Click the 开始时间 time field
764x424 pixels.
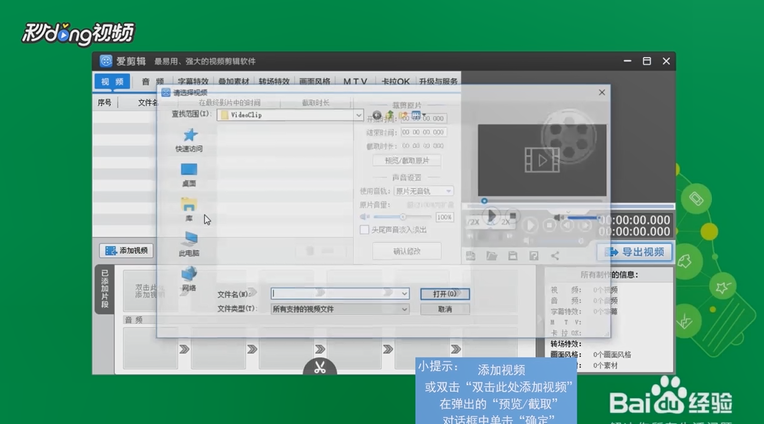(x=423, y=118)
